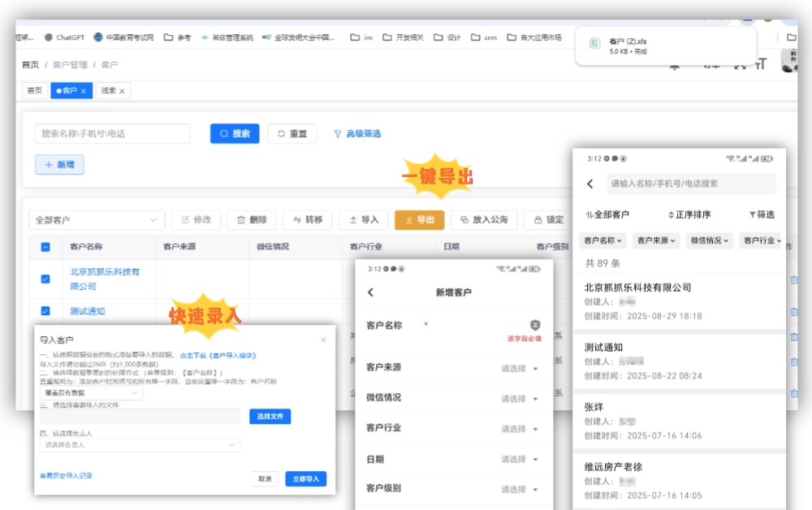Click the 放入公海 button

click(483, 220)
